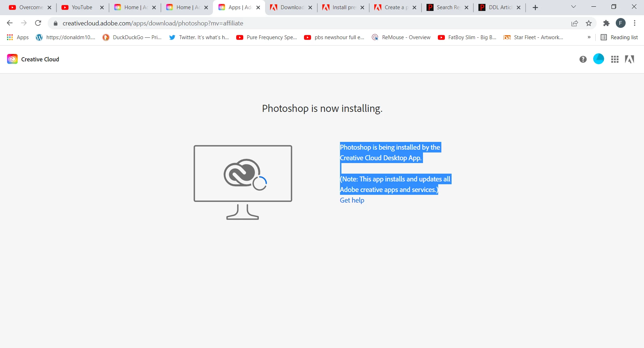This screenshot has height=348, width=644.
Task: Open the blue account profile avatar
Action: [598, 59]
